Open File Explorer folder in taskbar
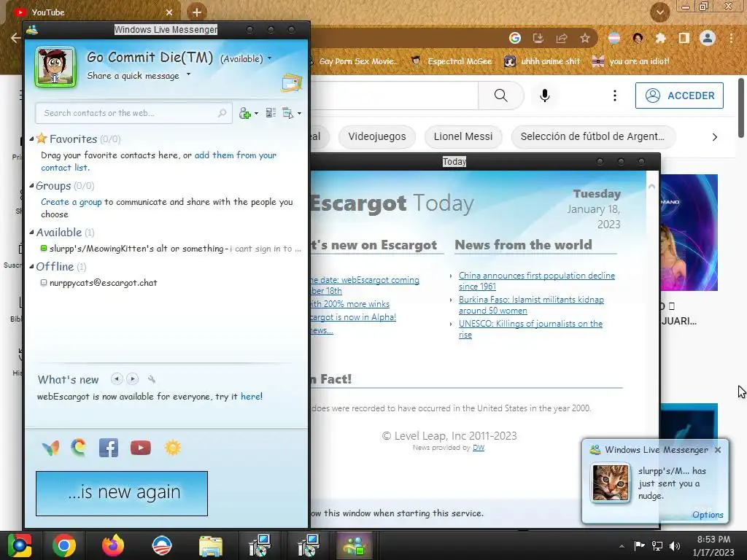The height and width of the screenshot is (560, 747). point(211,546)
